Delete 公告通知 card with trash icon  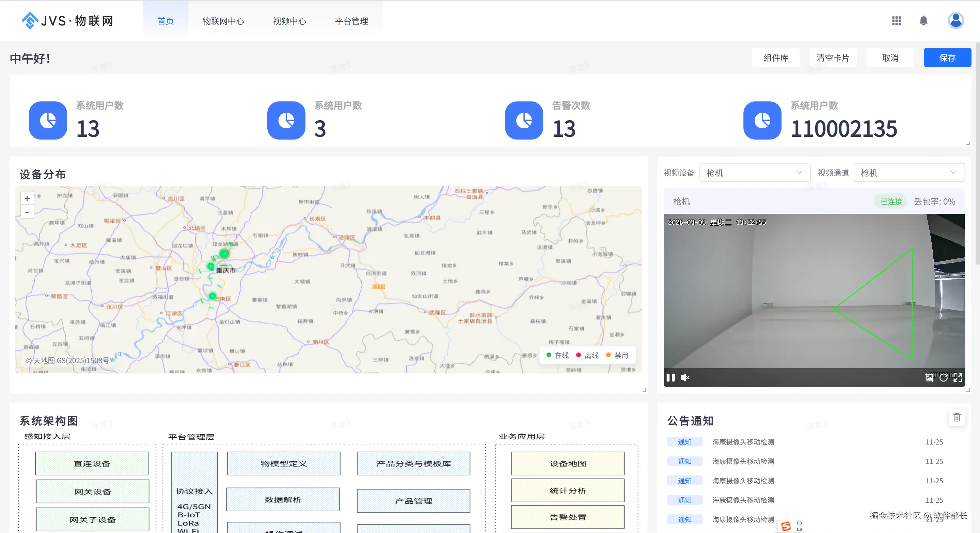(x=957, y=417)
